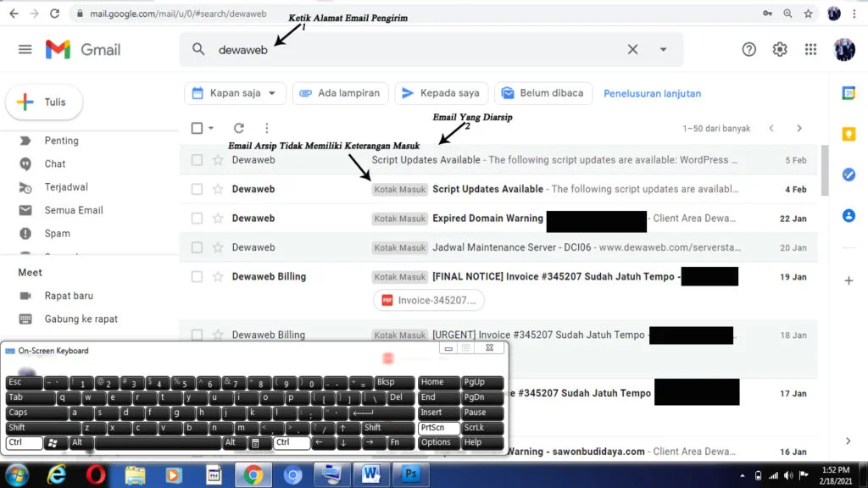The image size is (868, 488).
Task: Open Penelusuran lanjutan link
Action: [652, 93]
